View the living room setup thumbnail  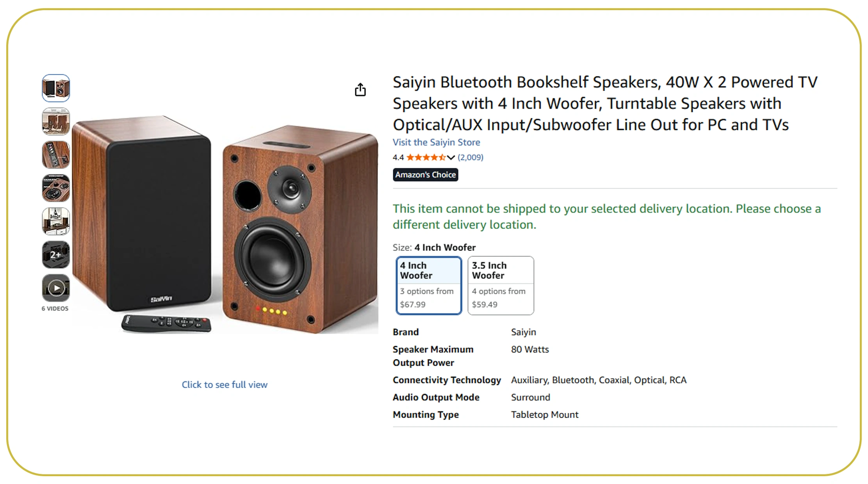[x=56, y=221]
